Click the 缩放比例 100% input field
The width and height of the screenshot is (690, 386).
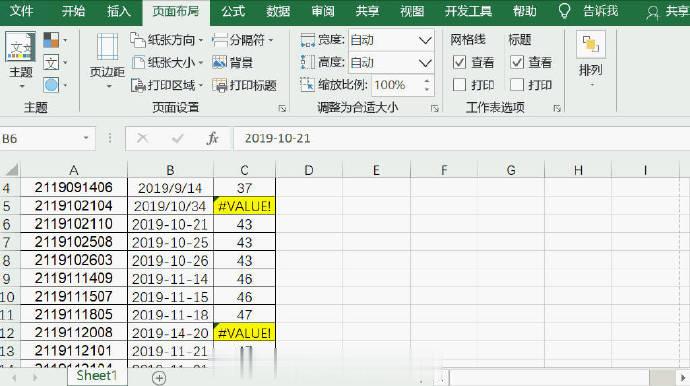(397, 85)
